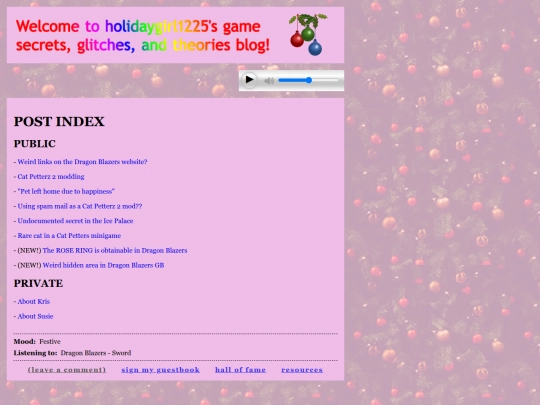The width and height of the screenshot is (540, 405).
Task: Go to the 'hall of fame' page
Action: click(240, 370)
